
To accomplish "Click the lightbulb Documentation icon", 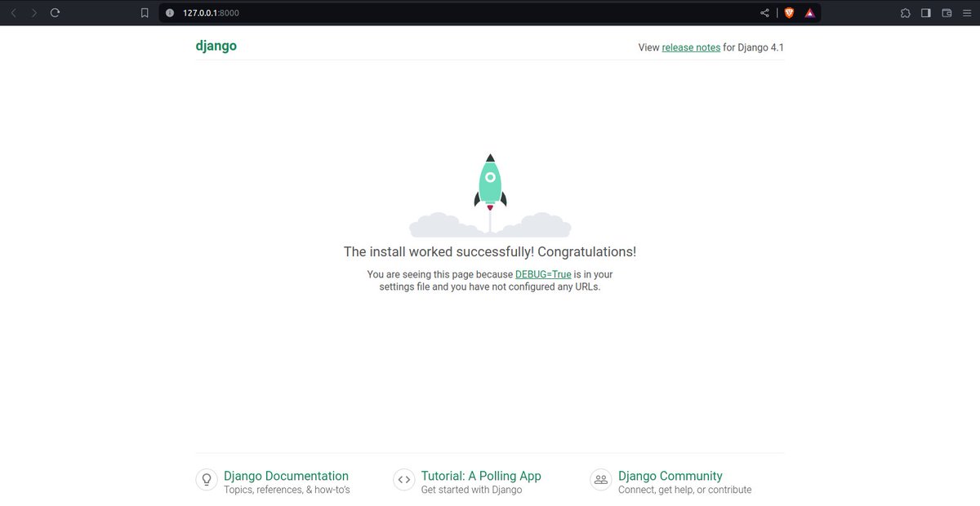I will [207, 480].
